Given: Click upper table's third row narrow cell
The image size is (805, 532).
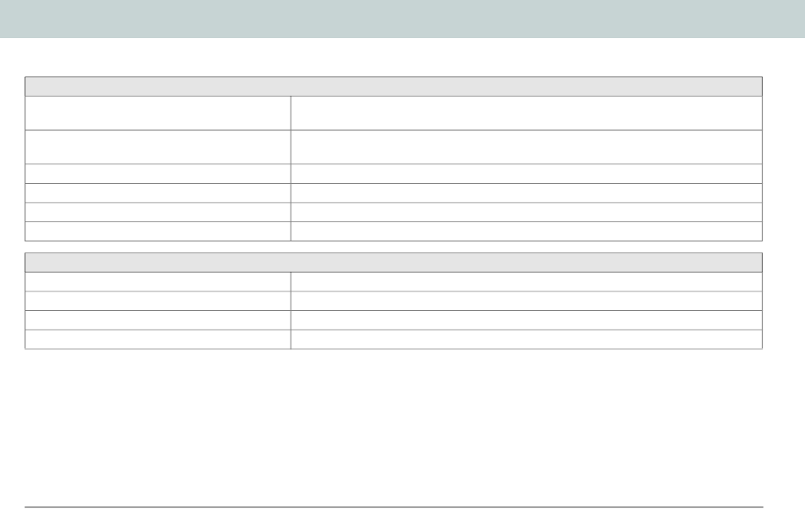Looking at the screenshot, I should [158, 174].
